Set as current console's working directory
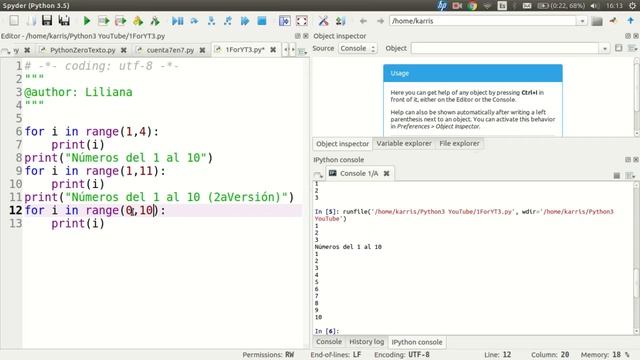The width and height of the screenshot is (640, 360). [x=613, y=20]
